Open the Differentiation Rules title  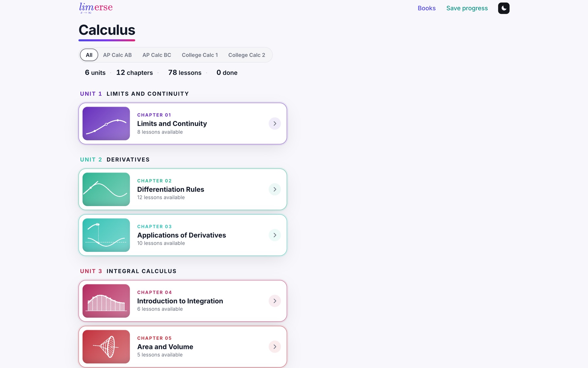[x=171, y=189]
